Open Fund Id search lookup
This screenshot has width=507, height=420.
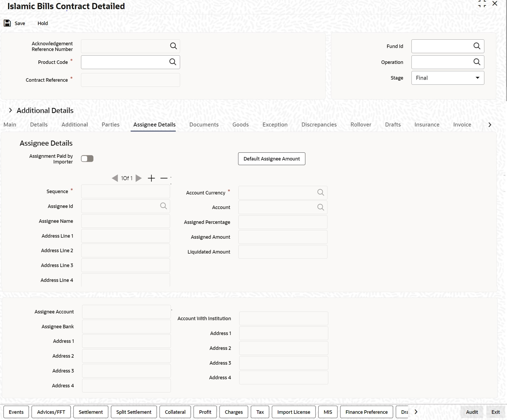[477, 46]
